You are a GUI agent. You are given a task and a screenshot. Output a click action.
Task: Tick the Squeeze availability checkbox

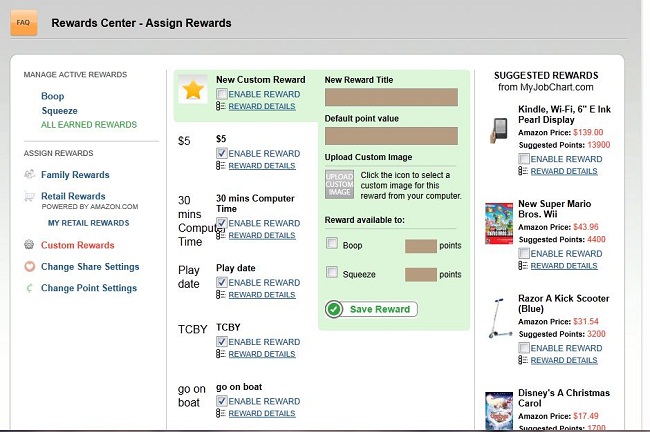tap(332, 272)
